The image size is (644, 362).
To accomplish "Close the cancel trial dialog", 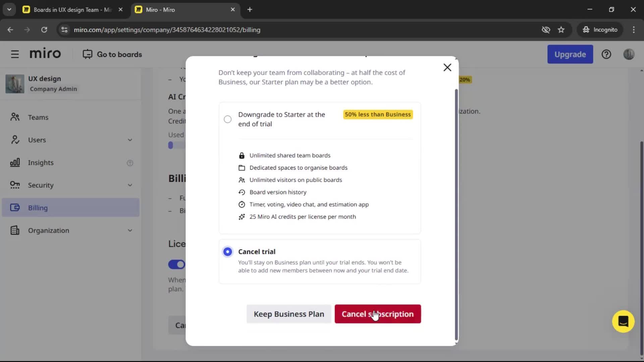I will click(447, 67).
